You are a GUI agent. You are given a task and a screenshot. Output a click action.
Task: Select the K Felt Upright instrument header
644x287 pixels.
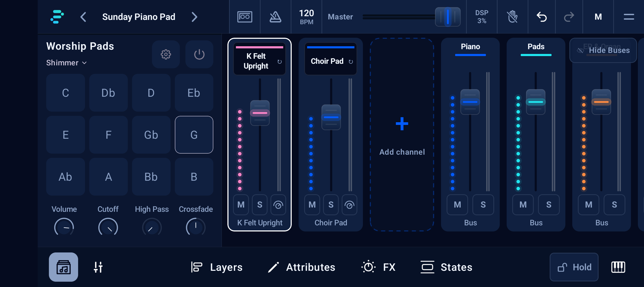pyautogui.click(x=260, y=59)
